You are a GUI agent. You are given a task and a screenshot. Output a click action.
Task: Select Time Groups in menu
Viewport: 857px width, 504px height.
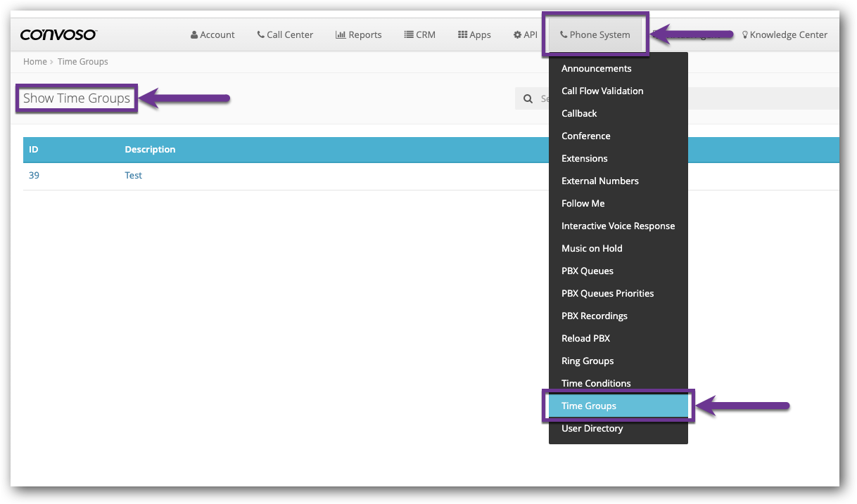[618, 406]
